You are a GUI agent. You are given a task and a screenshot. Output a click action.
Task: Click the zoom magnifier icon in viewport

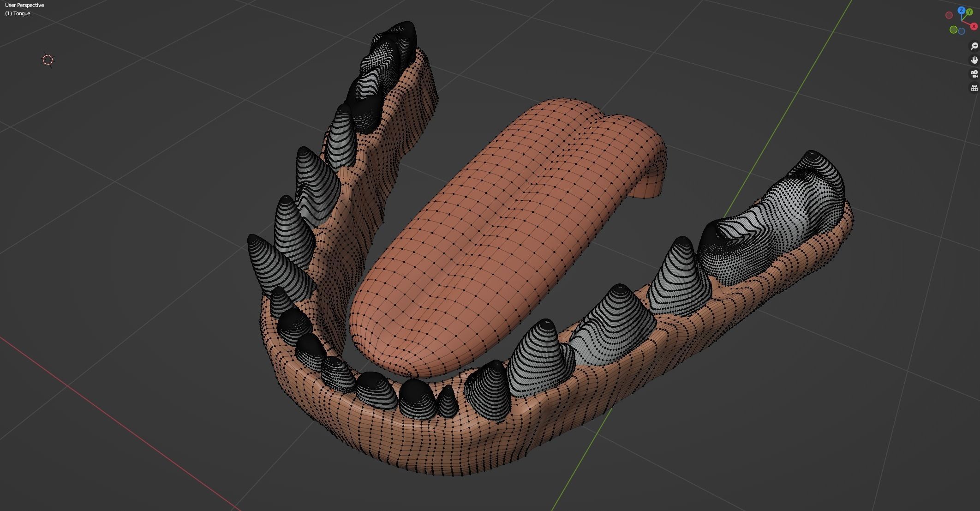974,46
